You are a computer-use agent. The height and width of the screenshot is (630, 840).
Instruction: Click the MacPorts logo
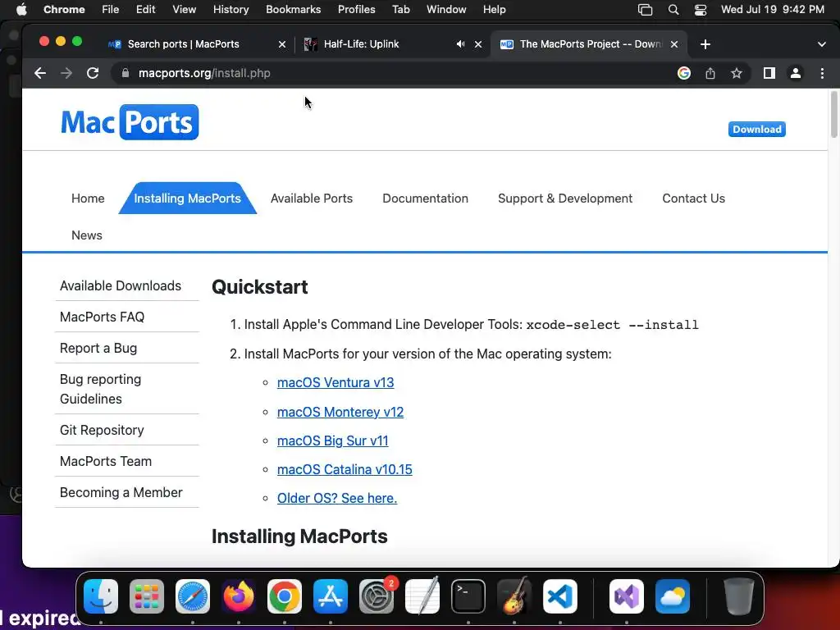coord(130,122)
